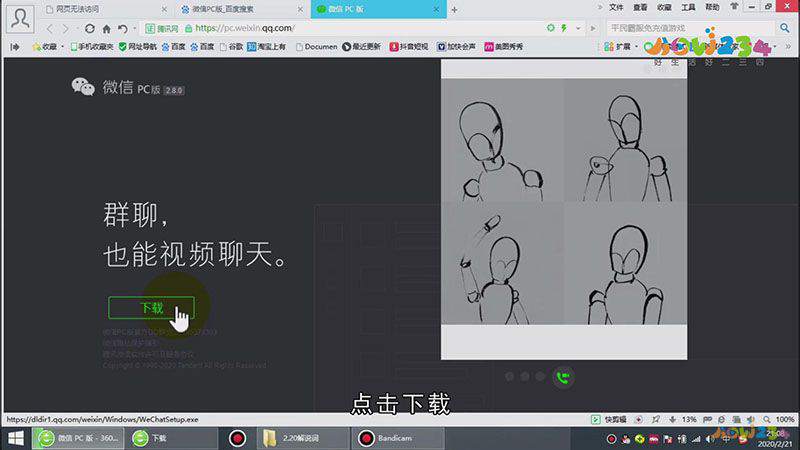Toggle the bookmarks sidebar arrow icon
The height and width of the screenshot is (450, 800).
[15, 46]
